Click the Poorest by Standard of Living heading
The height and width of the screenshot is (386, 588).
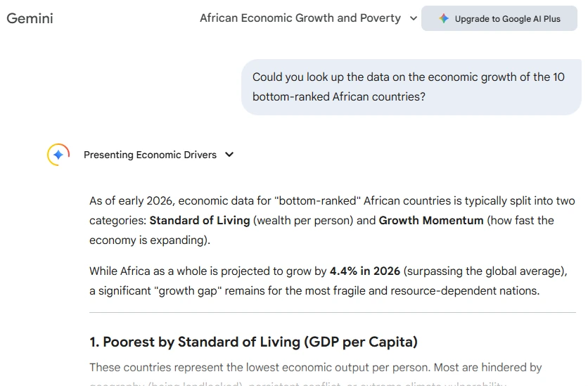point(253,342)
